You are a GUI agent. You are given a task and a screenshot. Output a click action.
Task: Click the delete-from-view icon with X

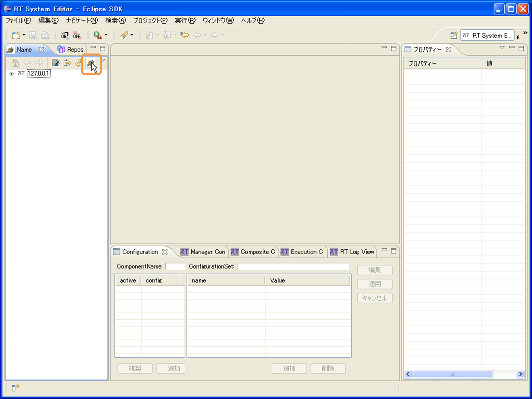[x=56, y=62]
